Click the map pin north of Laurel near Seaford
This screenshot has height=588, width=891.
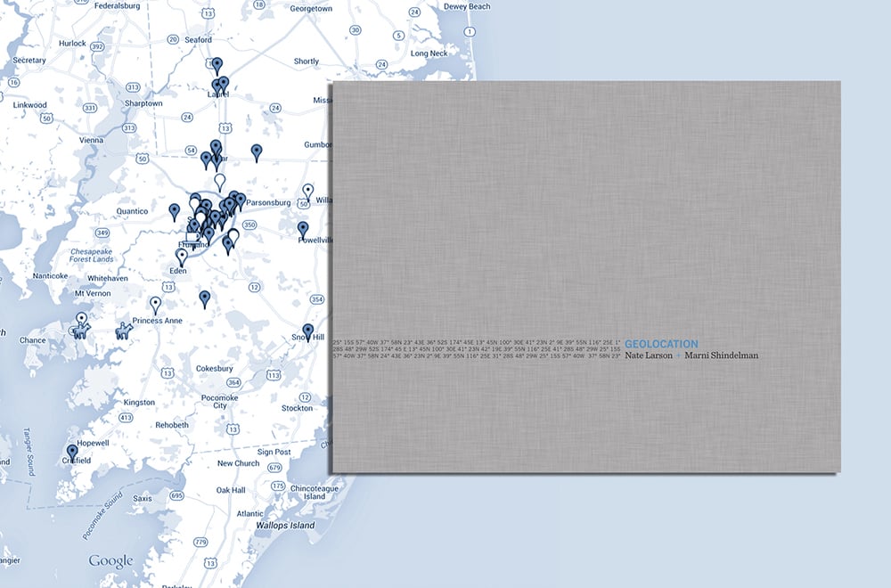coord(217,66)
